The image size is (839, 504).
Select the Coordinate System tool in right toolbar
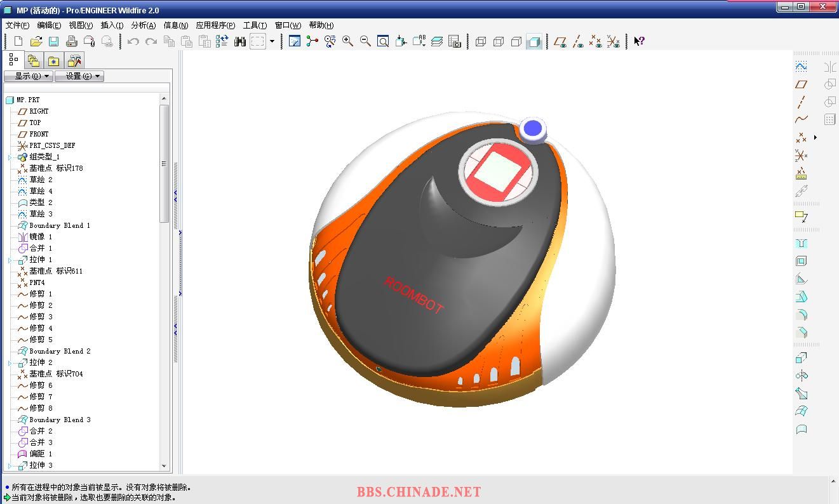coord(802,155)
